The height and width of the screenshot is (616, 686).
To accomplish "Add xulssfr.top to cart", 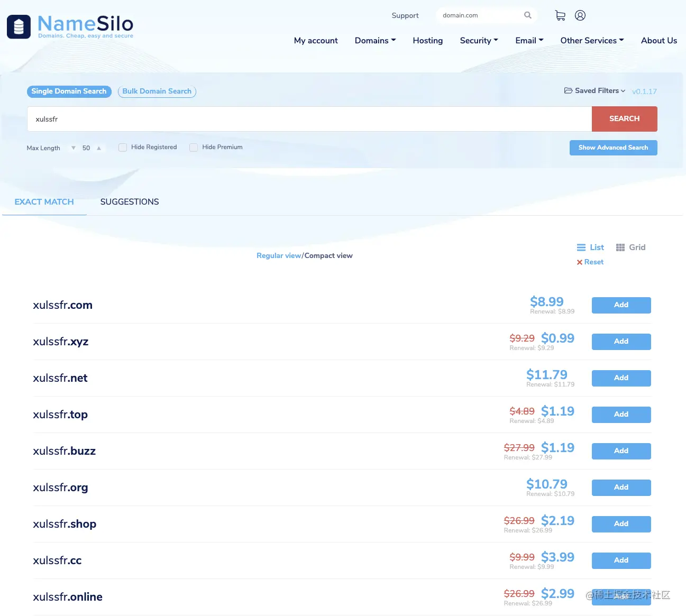I will (x=621, y=415).
